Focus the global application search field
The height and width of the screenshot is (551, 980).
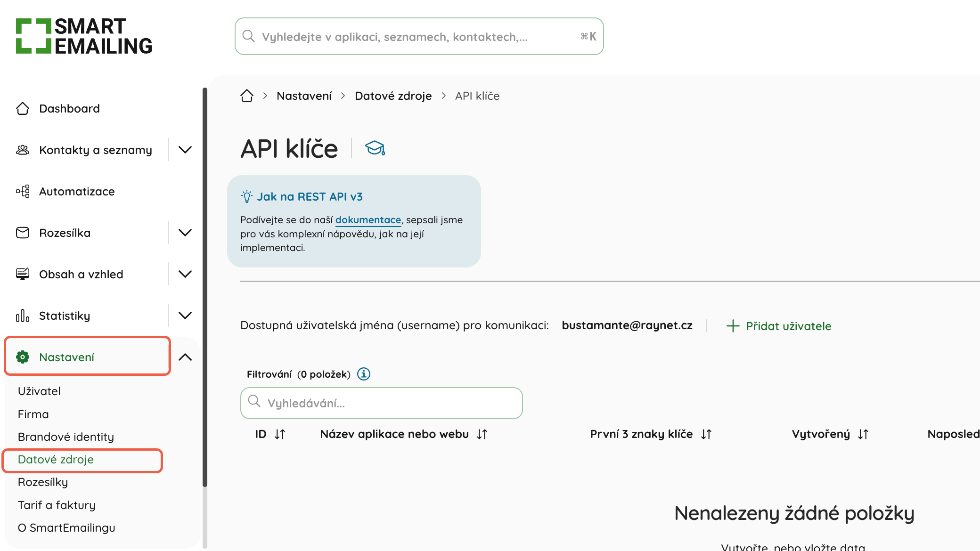[x=419, y=36]
